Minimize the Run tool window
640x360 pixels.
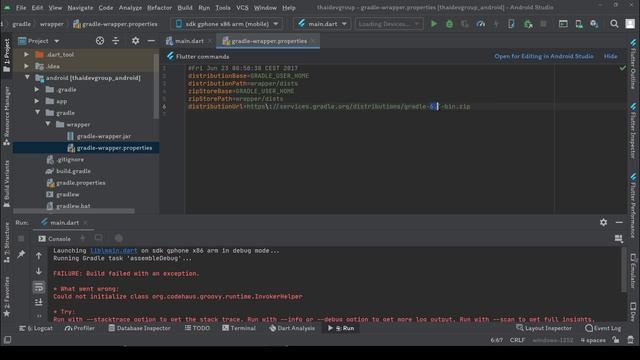[619, 222]
